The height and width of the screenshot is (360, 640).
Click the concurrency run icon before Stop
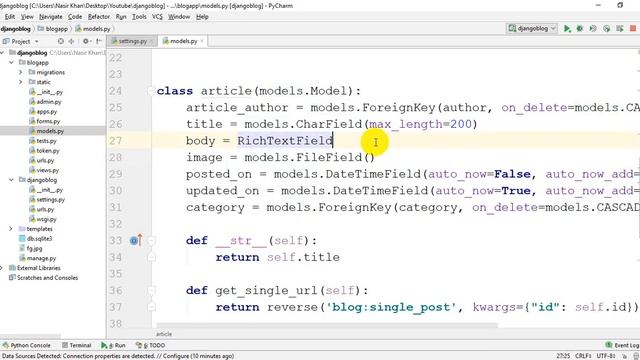point(620,29)
